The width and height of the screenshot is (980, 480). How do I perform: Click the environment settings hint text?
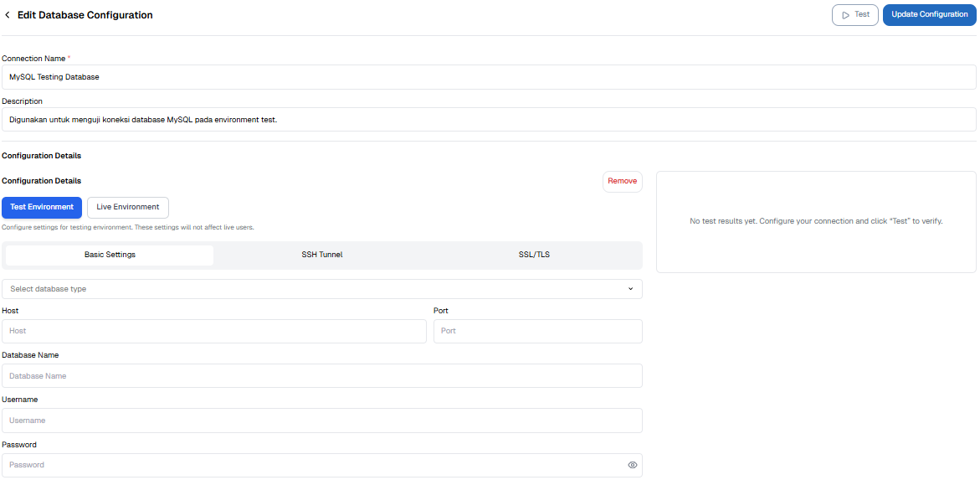(x=128, y=228)
